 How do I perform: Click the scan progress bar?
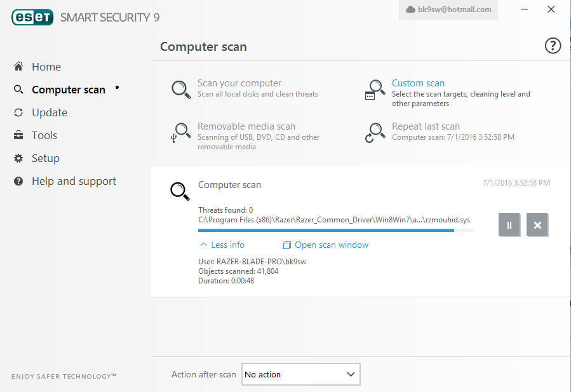(336, 230)
